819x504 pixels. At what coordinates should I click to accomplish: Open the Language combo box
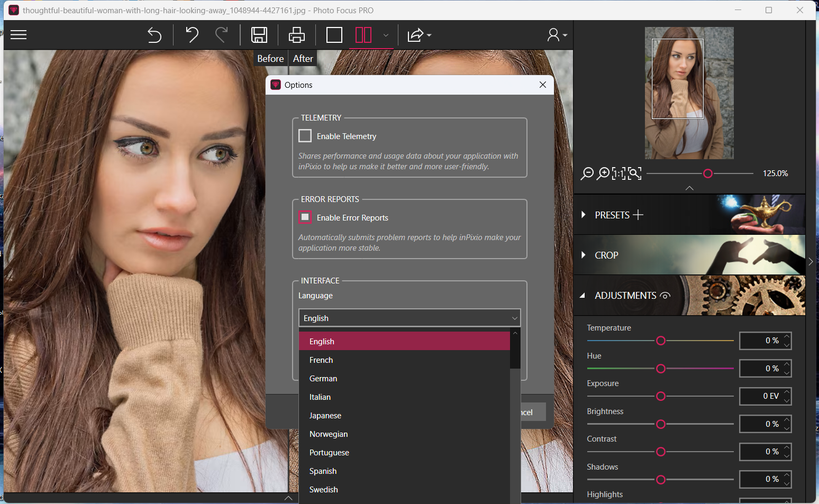point(410,318)
